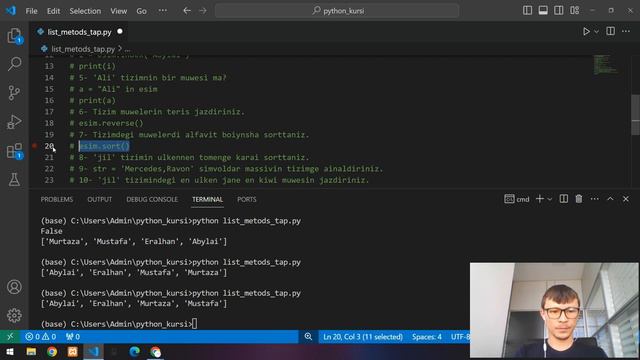Screen dimensions: 640x360
Task: Open the remote window status bar button
Action: pos(10,337)
